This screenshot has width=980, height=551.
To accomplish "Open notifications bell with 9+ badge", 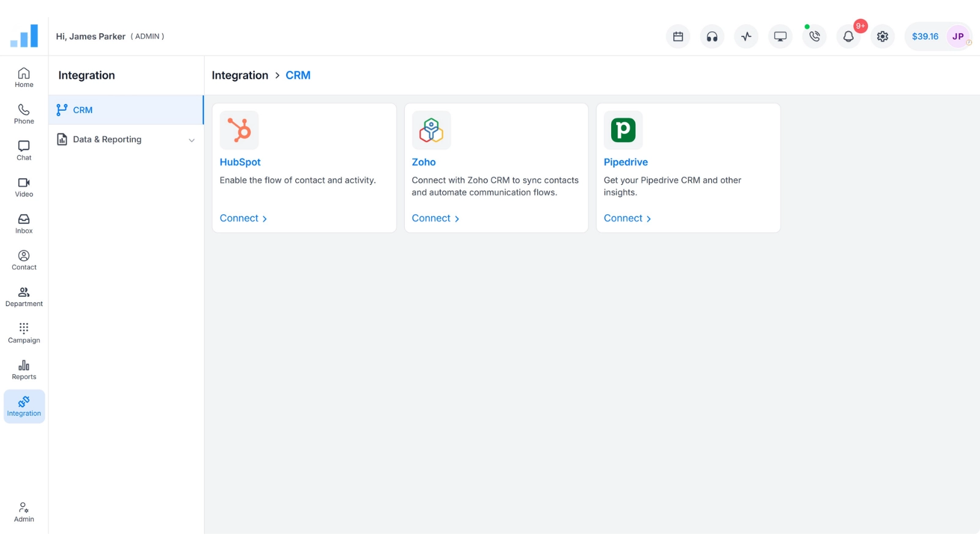I will (848, 36).
